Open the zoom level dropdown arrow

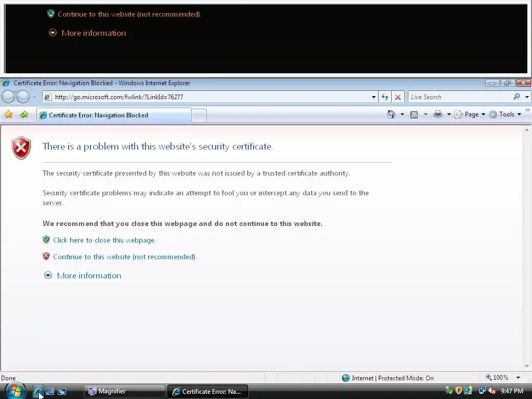click(518, 378)
